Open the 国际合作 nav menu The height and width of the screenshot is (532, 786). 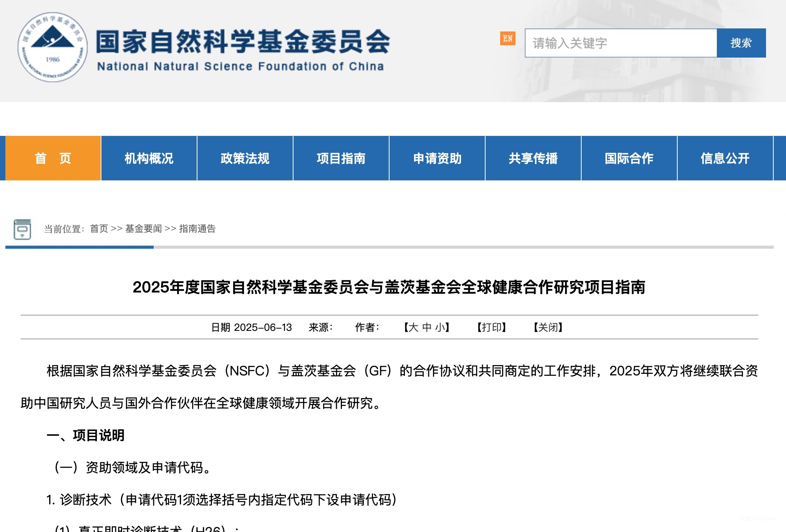point(629,158)
